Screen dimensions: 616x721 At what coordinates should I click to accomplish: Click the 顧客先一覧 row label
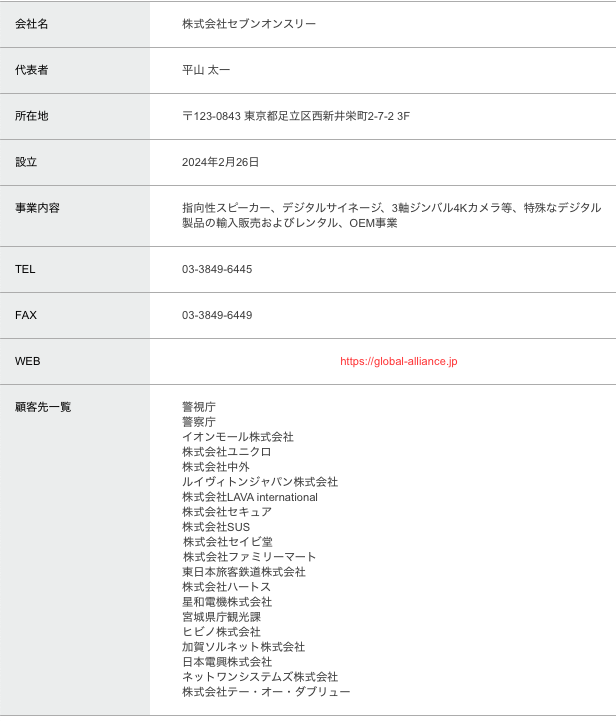click(x=43, y=407)
